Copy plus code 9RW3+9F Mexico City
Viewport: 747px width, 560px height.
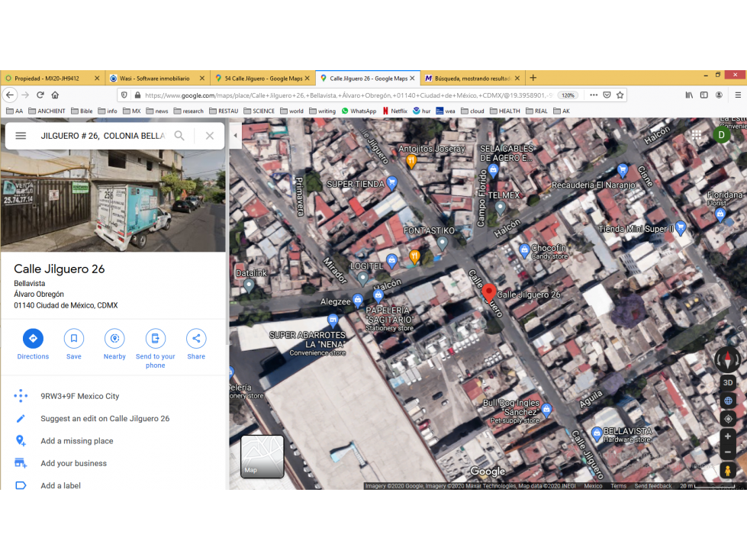(79, 396)
